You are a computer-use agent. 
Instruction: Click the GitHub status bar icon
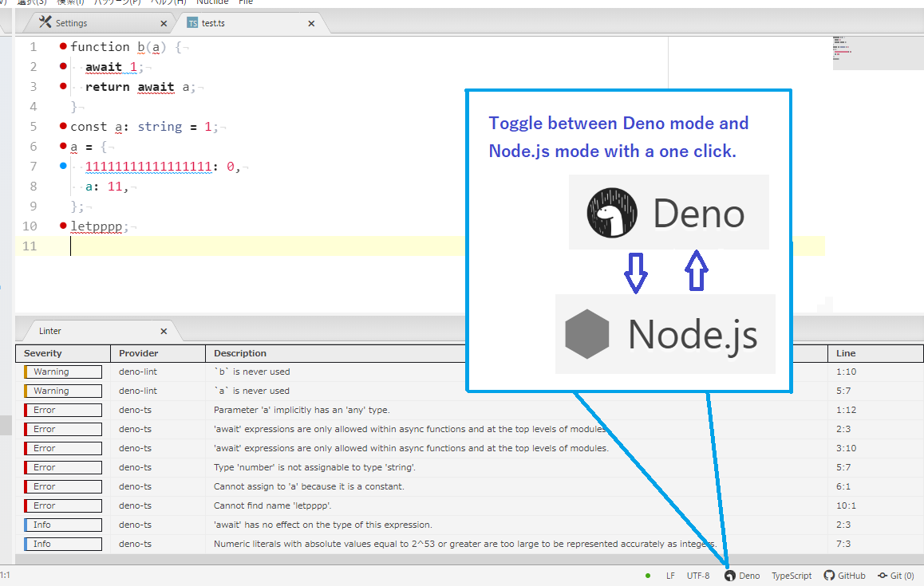click(844, 576)
